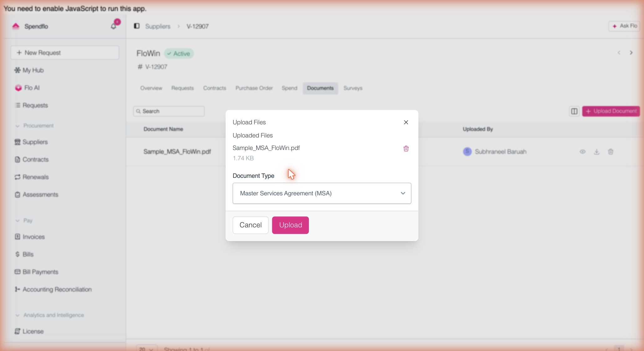The height and width of the screenshot is (351, 644).
Task: Switch to the Overview tab
Action: coord(151,88)
